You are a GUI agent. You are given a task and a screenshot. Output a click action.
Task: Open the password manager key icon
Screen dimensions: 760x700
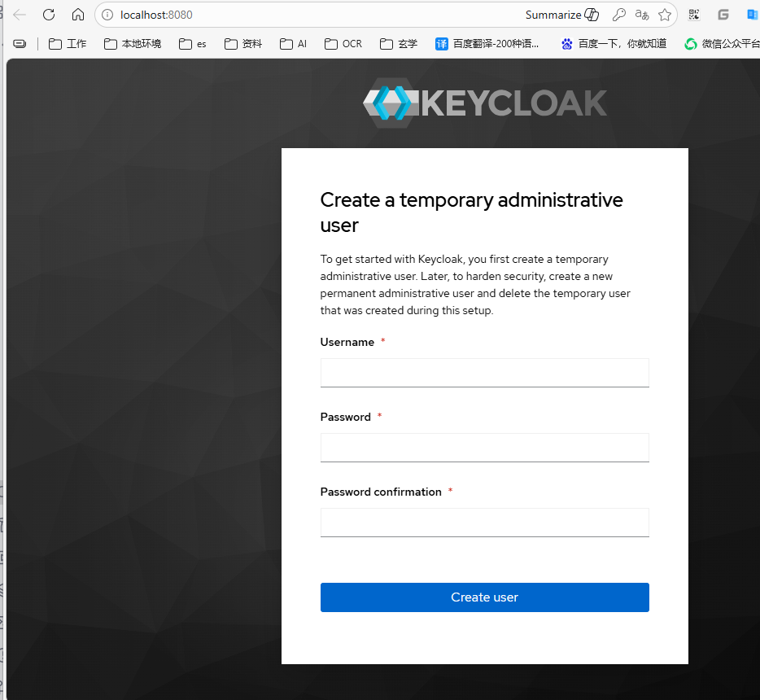point(619,15)
